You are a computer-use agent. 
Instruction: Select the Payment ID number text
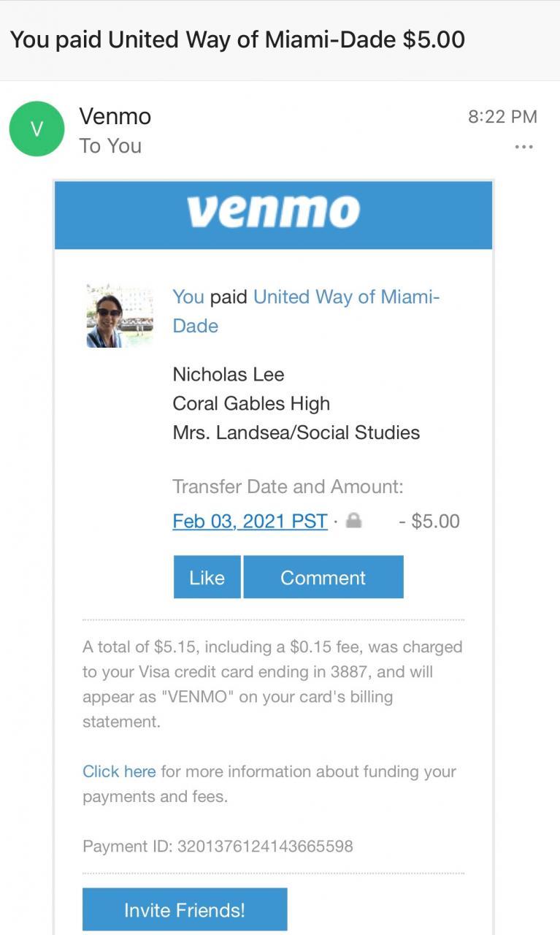(x=265, y=847)
